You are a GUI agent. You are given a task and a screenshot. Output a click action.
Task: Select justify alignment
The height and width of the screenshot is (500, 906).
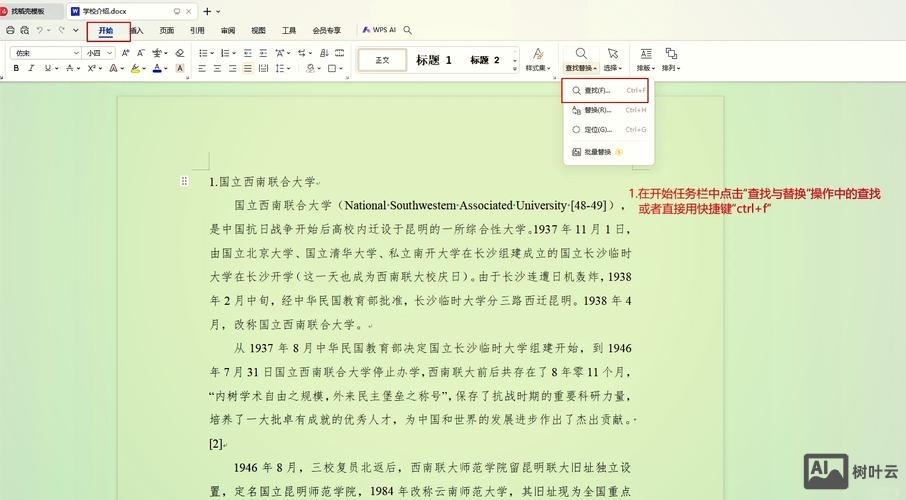coord(248,68)
